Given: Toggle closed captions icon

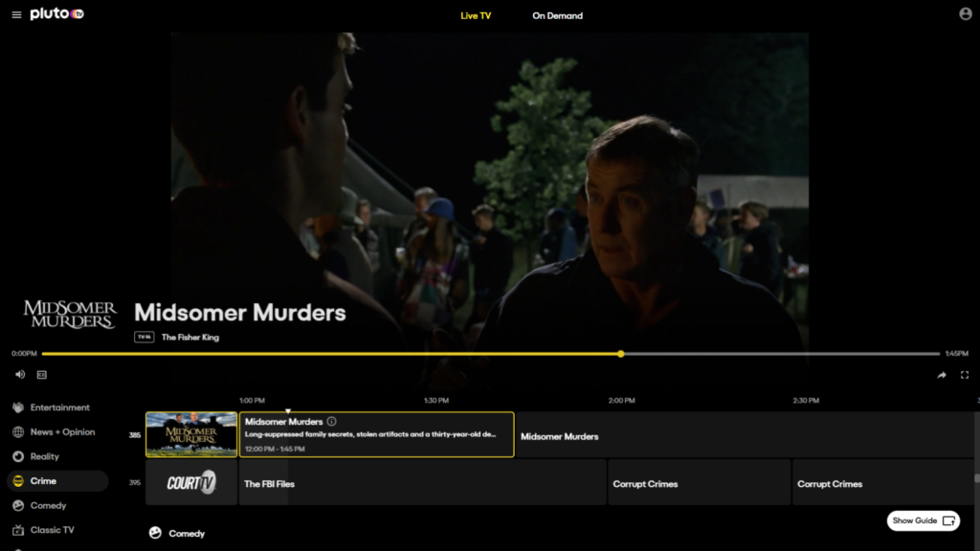Looking at the screenshot, I should click(x=42, y=375).
